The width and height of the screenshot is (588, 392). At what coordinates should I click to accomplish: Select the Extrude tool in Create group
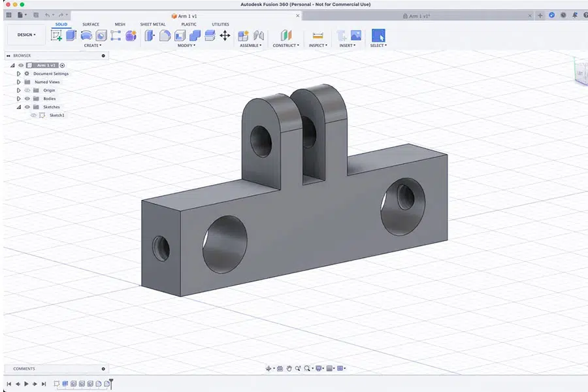click(71, 35)
